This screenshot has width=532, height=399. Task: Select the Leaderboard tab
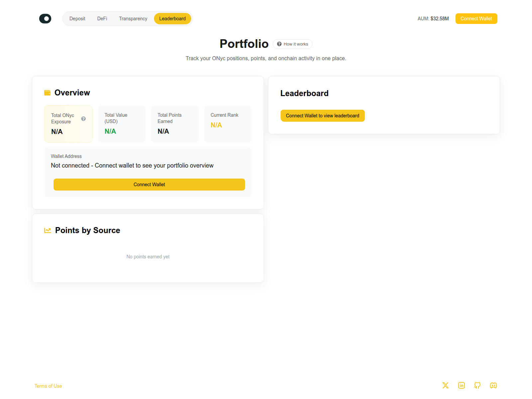click(172, 19)
